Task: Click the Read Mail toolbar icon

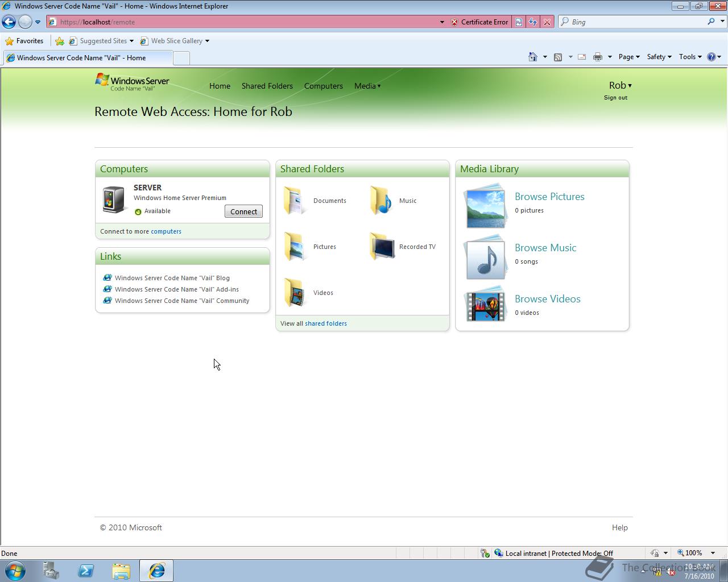Action: [x=582, y=57]
